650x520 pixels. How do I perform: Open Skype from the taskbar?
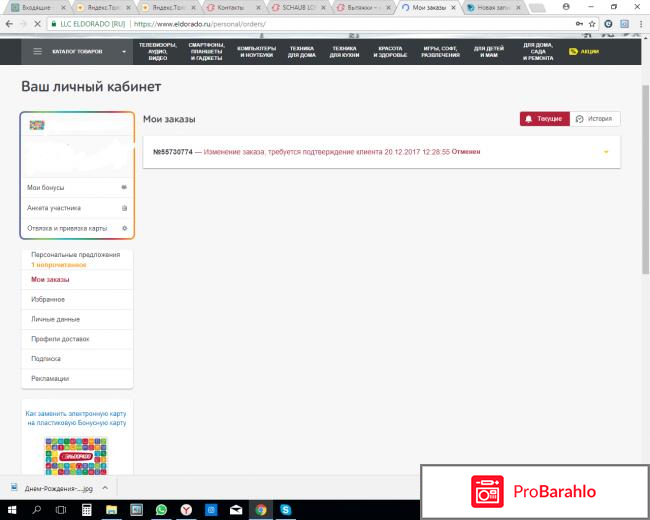pyautogui.click(x=285, y=509)
